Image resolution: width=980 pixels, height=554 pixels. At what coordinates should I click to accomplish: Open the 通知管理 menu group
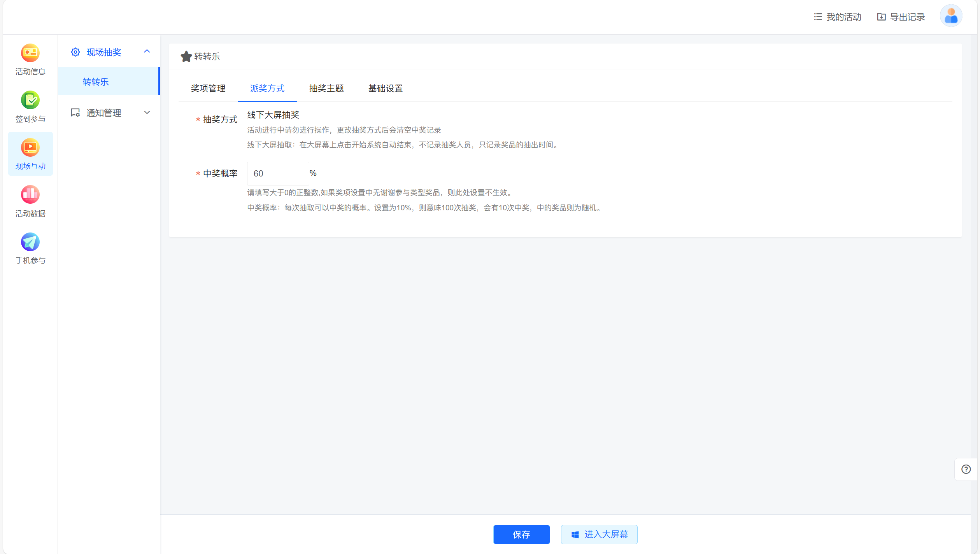109,113
